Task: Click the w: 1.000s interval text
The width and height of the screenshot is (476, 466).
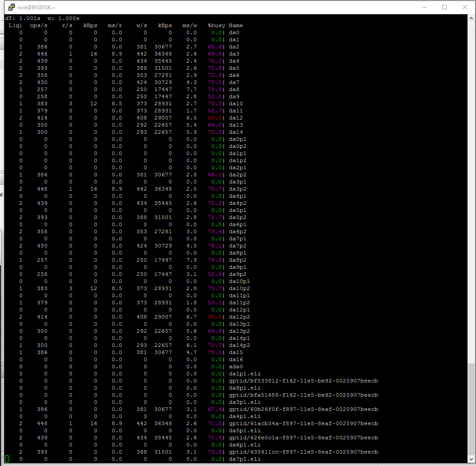Action: (x=64, y=18)
